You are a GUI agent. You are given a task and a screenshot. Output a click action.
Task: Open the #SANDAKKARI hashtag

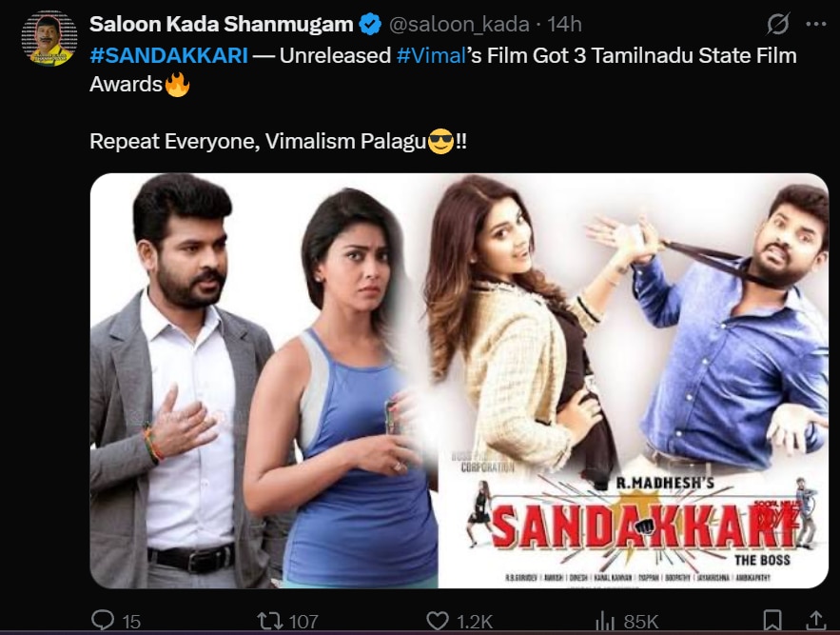coord(168,56)
